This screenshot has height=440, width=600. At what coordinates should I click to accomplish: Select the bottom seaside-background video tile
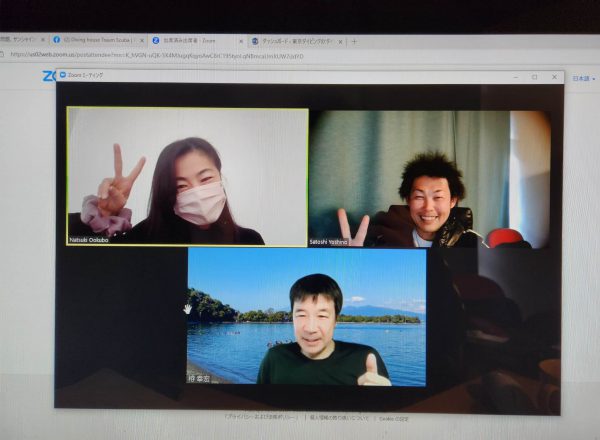point(306,316)
